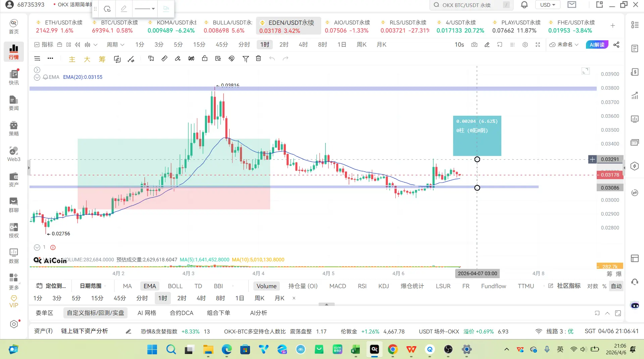The width and height of the screenshot is (644, 359).
Task: Open the drawing tools hamburger menu
Action: (x=37, y=59)
